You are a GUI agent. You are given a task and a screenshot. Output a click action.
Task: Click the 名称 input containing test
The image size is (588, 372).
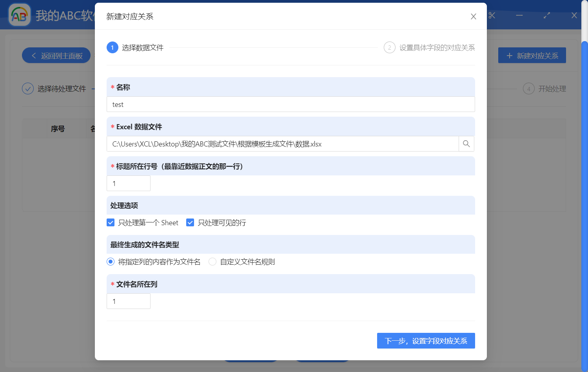[x=290, y=104]
